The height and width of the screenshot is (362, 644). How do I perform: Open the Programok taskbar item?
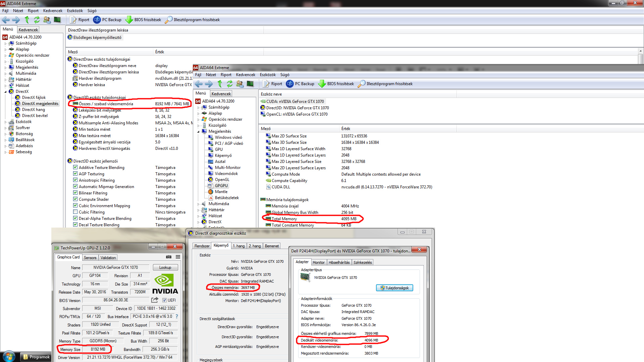tap(36, 357)
